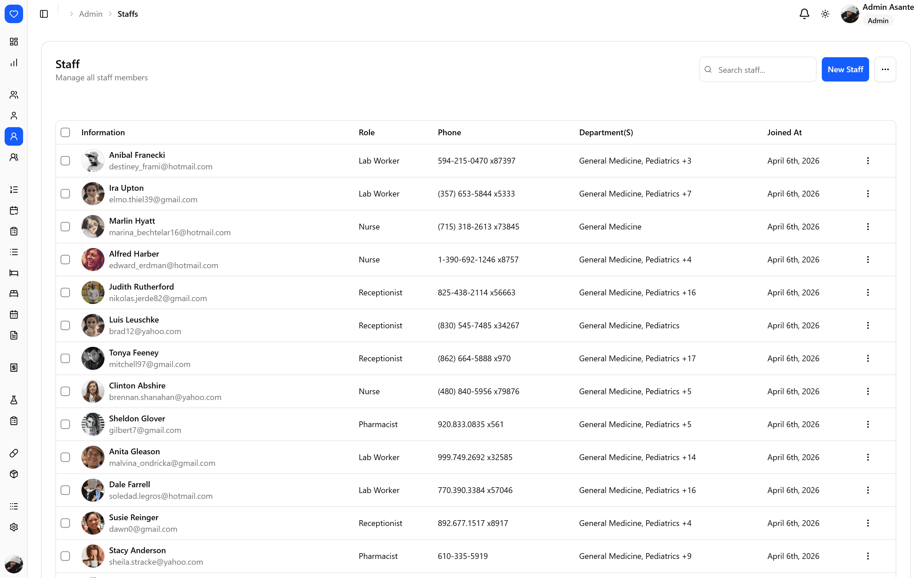Open the numbered list icon in sidebar
Screen dimensions: 924x578
pyautogui.click(x=14, y=190)
